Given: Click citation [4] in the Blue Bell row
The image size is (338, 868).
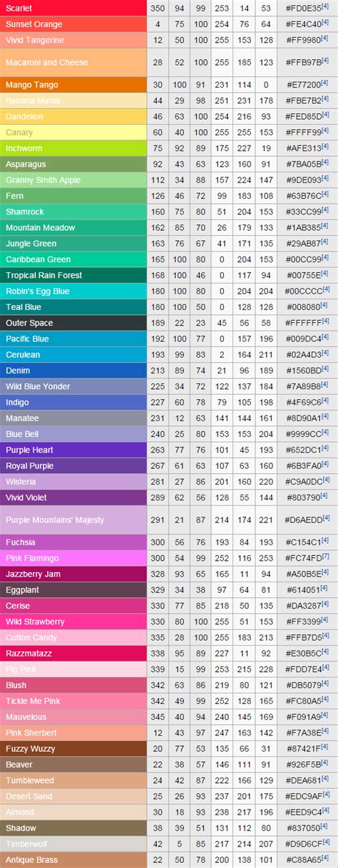Looking at the screenshot, I should pos(325,432).
